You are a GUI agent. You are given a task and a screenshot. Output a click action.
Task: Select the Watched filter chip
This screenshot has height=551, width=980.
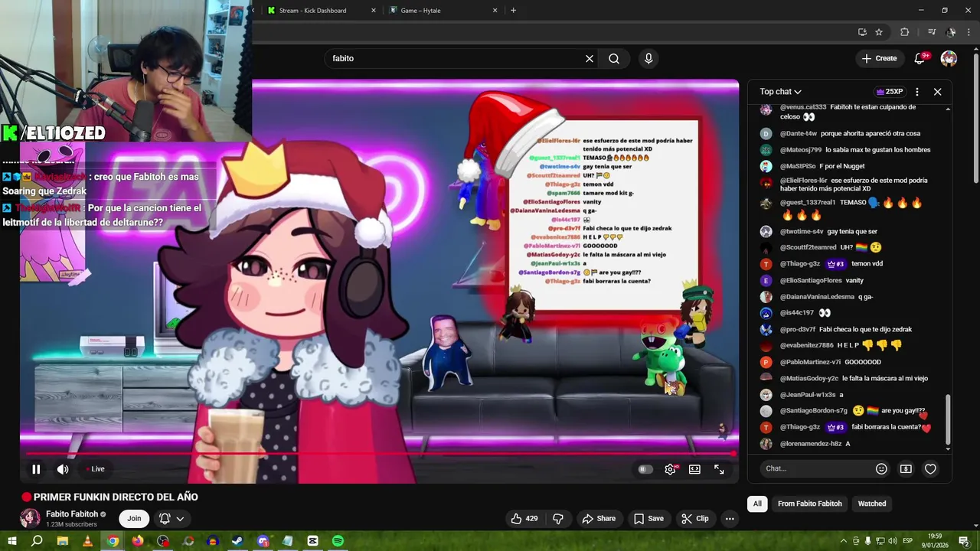pyautogui.click(x=871, y=504)
